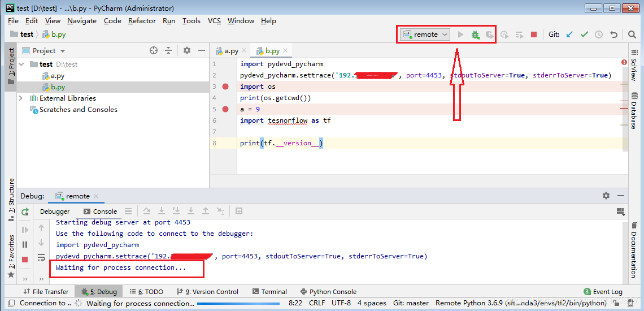Rerun the remote debug session
Screen dimensions: 644x311
click(25, 211)
